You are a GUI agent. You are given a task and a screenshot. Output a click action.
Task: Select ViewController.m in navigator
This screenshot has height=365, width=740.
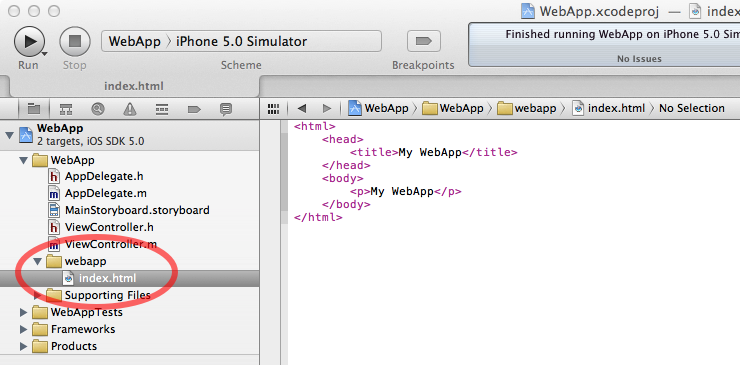coord(130,245)
